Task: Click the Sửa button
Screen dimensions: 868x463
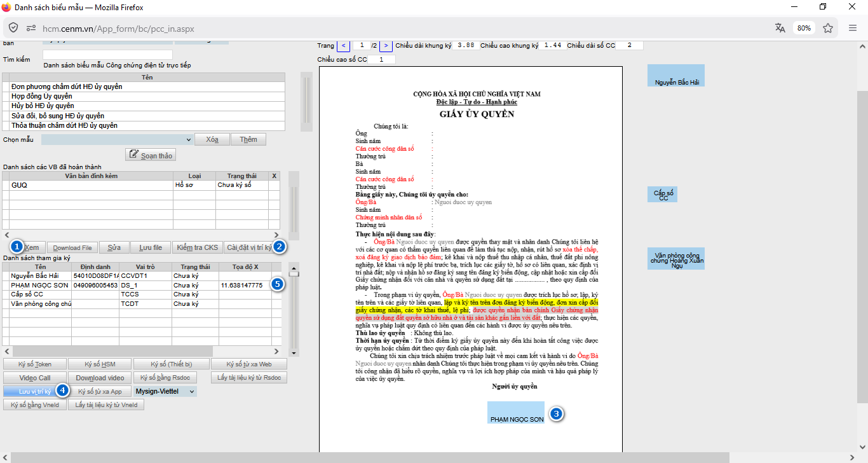Action: pos(114,247)
